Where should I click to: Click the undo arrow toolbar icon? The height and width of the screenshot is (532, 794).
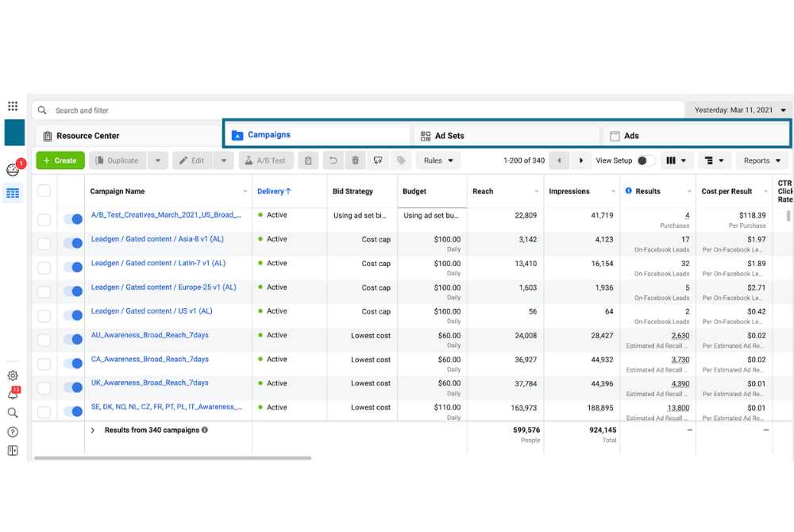(x=333, y=160)
